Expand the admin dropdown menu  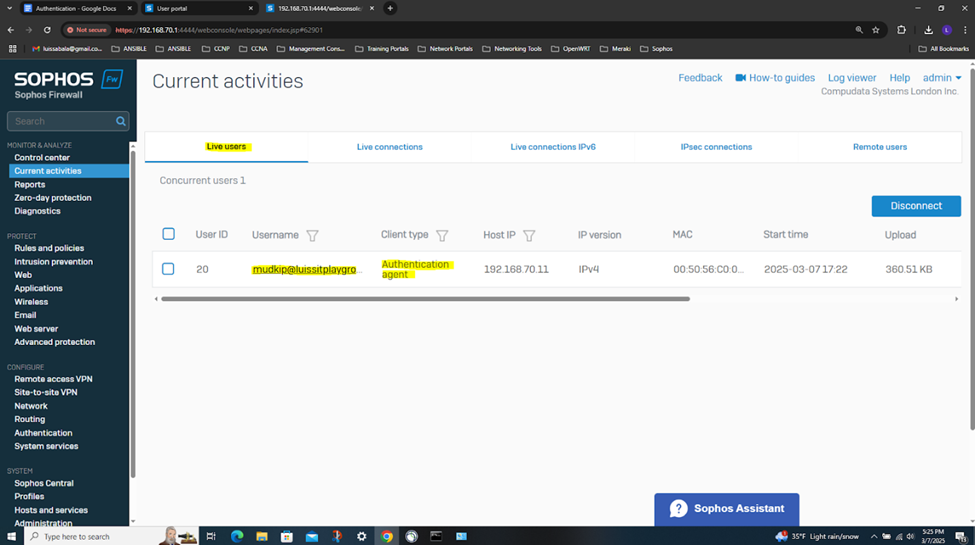click(x=942, y=78)
